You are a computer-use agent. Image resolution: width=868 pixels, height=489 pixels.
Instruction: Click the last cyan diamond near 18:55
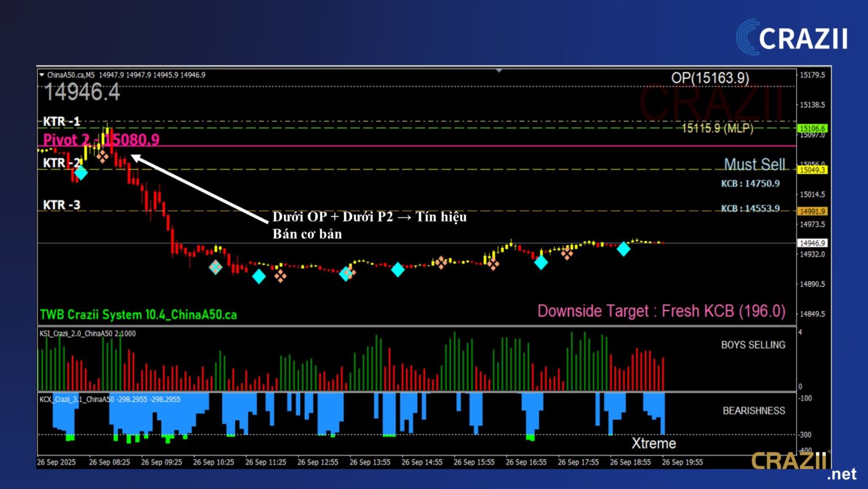[623, 249]
